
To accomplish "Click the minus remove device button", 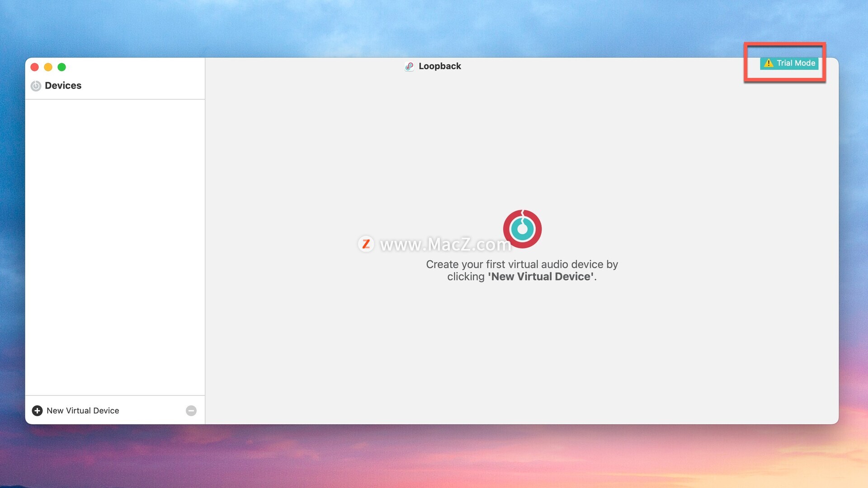I will (191, 410).
